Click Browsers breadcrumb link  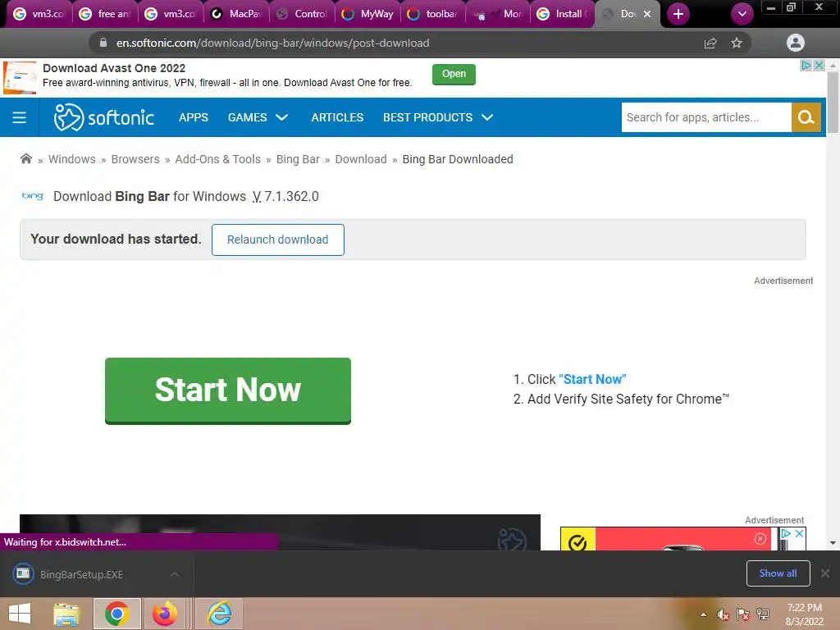135,159
